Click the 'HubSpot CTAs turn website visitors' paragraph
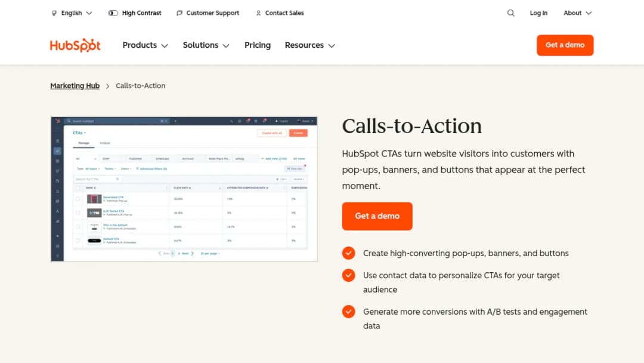 464,170
